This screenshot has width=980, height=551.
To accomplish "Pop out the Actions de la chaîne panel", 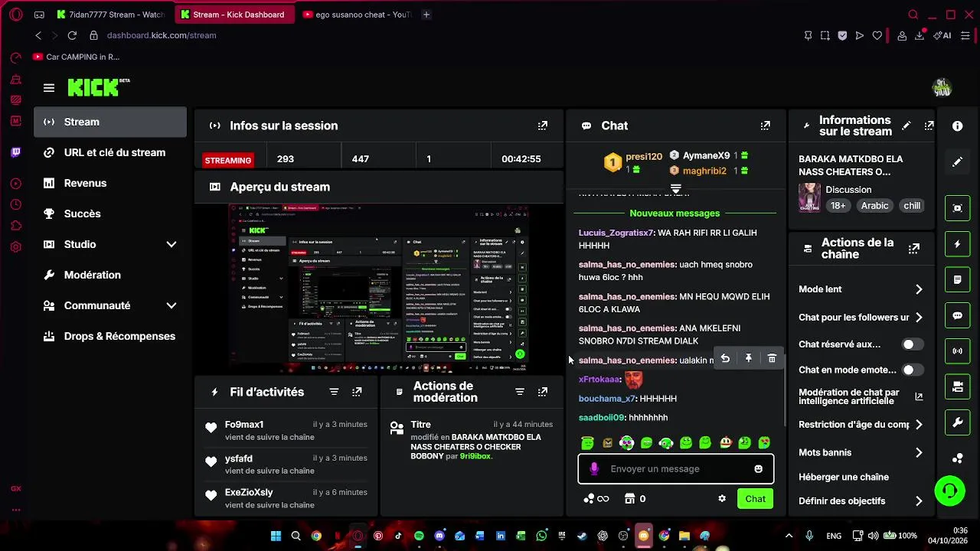I will coord(914,249).
